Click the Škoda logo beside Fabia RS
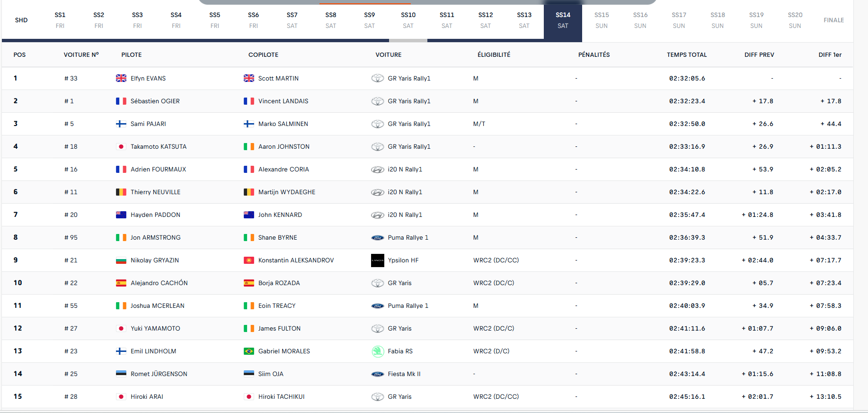868x413 pixels. tap(378, 351)
